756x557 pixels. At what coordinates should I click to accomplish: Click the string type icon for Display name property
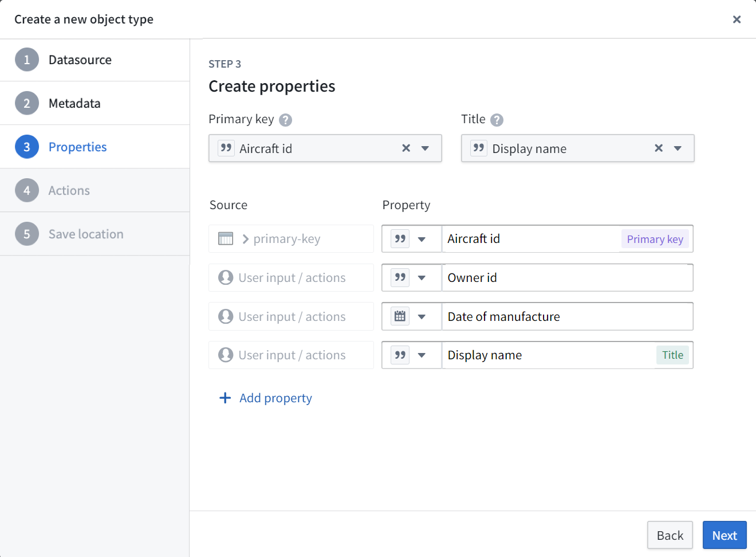[x=400, y=355]
